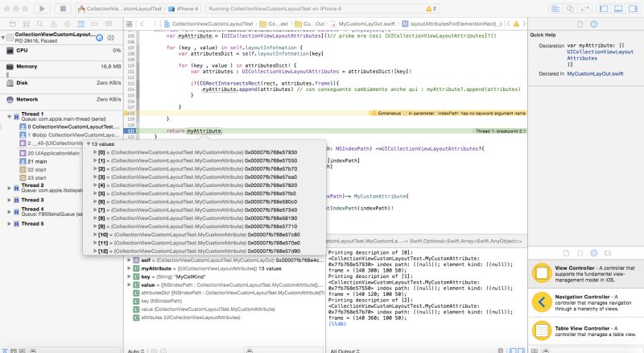Expand element [12] in values popup
The width and height of the screenshot is (644, 353).
(x=95, y=251)
